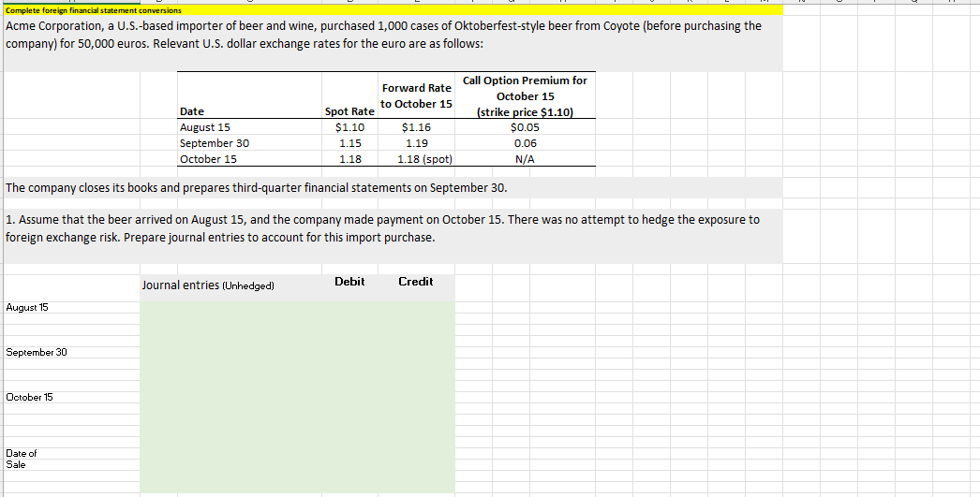Select the '1.18 (spot)' forward rate cell

[416, 158]
